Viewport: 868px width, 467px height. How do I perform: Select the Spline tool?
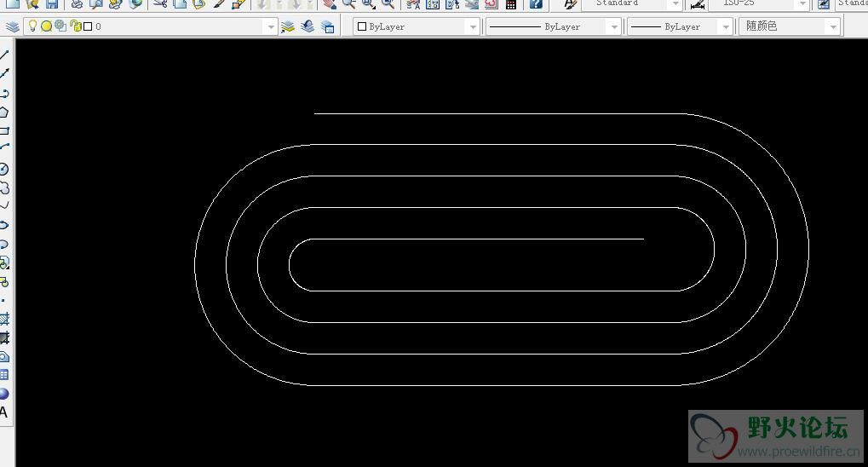click(x=4, y=206)
